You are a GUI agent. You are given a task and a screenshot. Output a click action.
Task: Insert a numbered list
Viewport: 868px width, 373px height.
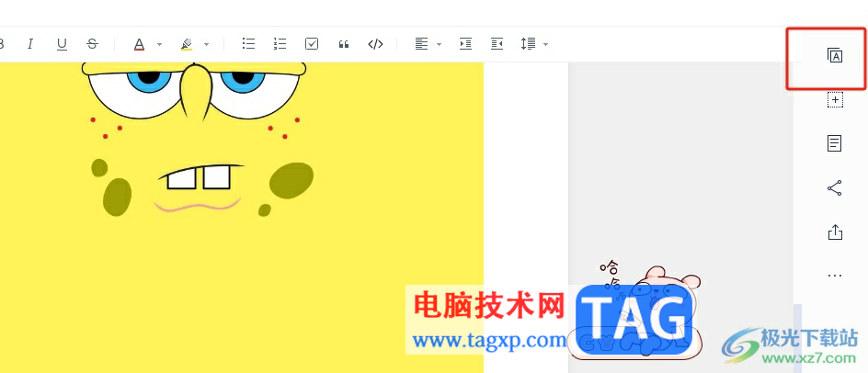pos(280,44)
